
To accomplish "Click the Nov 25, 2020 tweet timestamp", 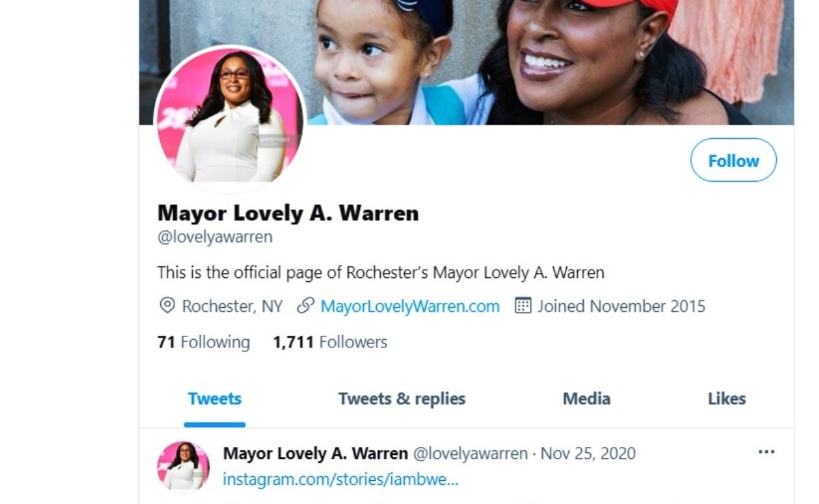I will click(588, 454).
